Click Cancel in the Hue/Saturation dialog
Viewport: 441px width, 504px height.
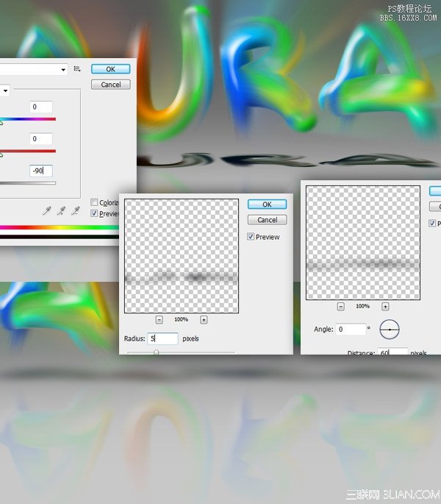click(x=110, y=85)
